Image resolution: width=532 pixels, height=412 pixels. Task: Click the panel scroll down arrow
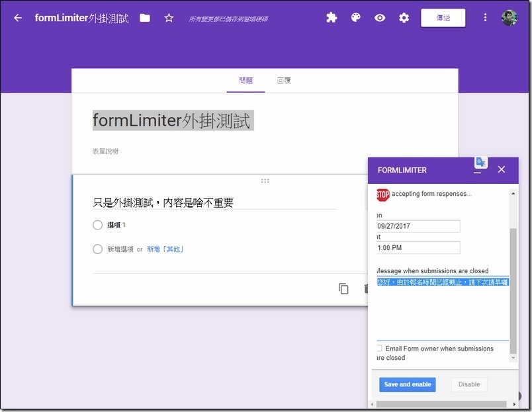click(513, 358)
